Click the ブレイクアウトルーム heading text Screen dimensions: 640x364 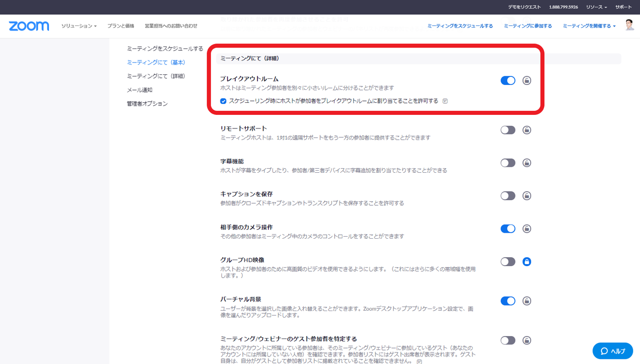(x=249, y=79)
